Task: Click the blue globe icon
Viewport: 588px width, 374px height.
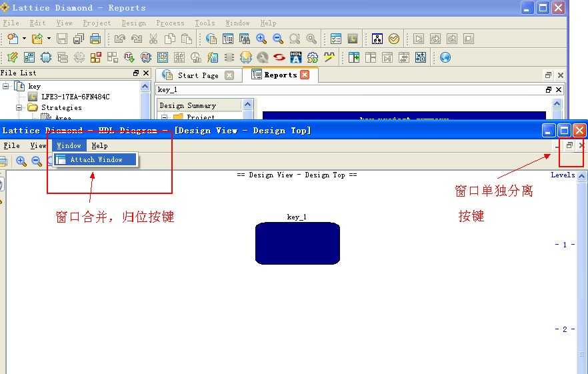Action: click(x=445, y=57)
